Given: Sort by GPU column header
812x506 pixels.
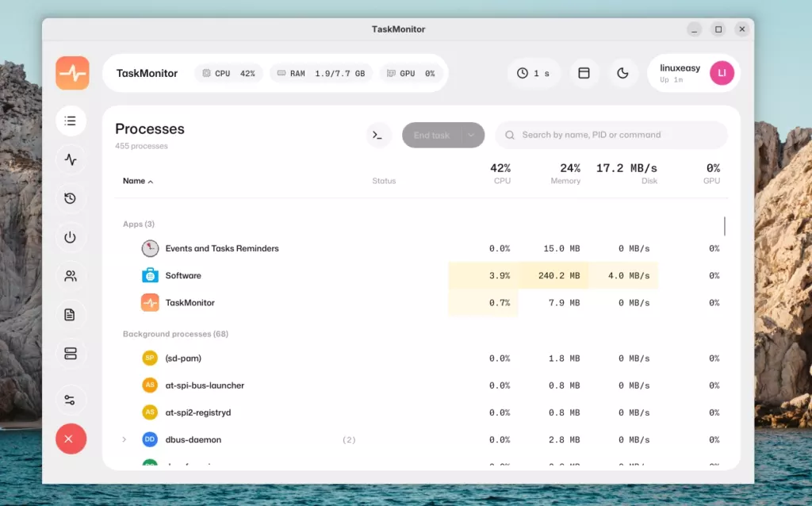Looking at the screenshot, I should tap(713, 174).
